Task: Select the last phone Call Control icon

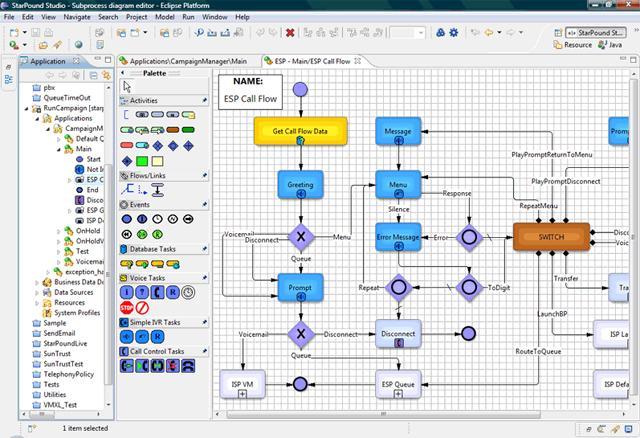Action: pyautogui.click(x=188, y=366)
